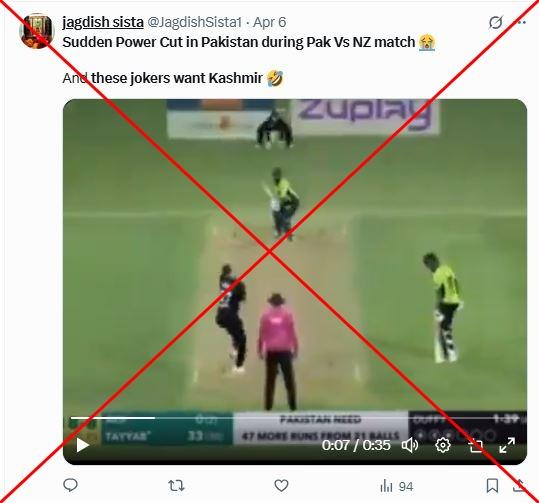The width and height of the screenshot is (539, 503).
Task: Open the tweet's more options menu
Action: tap(521, 23)
